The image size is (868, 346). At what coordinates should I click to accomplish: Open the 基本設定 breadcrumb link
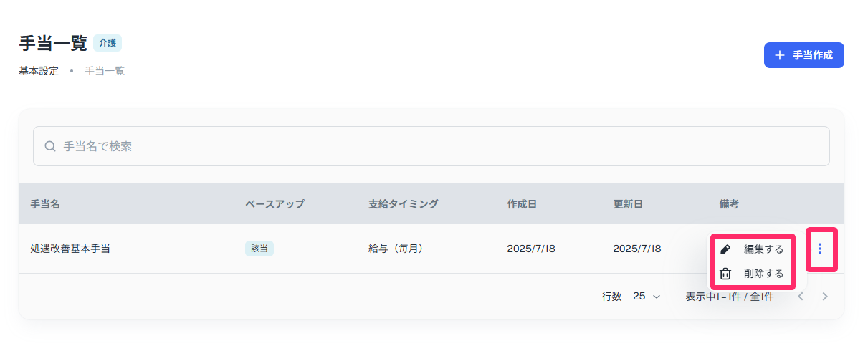pyautogui.click(x=39, y=71)
